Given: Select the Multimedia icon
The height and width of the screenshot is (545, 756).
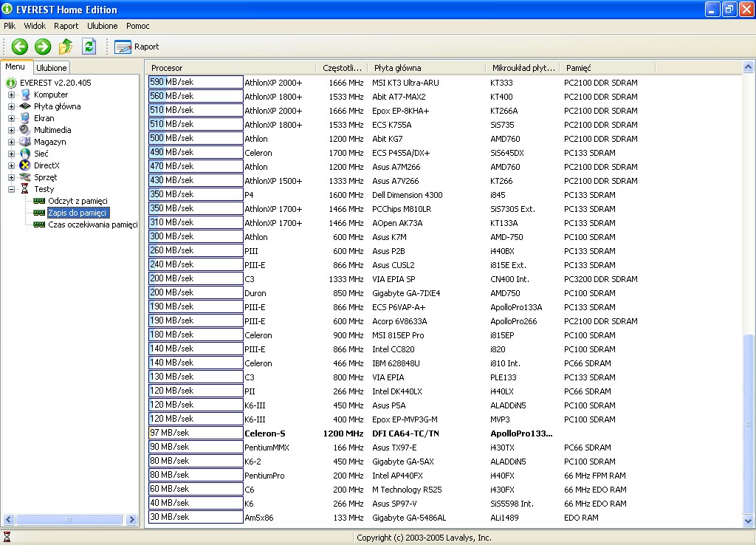Looking at the screenshot, I should [x=25, y=130].
